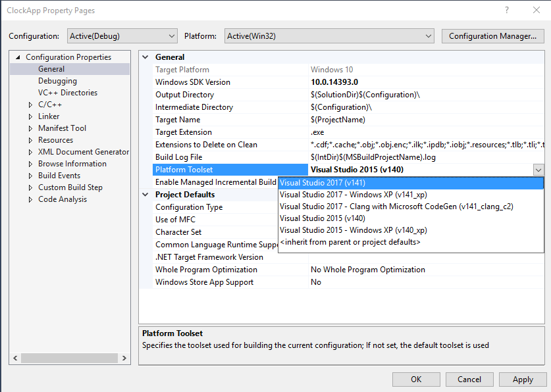Image resolution: width=551 pixels, height=392 pixels.
Task: Click the Platform Toolset dropdown arrow
Action: tap(538, 170)
